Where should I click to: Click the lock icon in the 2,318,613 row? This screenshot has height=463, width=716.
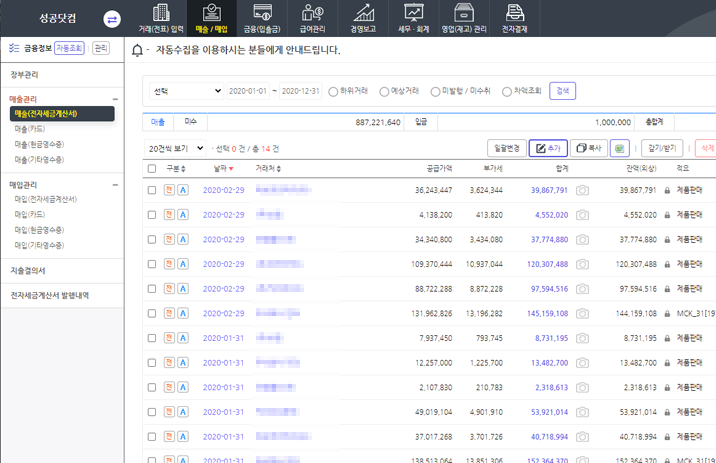point(667,388)
